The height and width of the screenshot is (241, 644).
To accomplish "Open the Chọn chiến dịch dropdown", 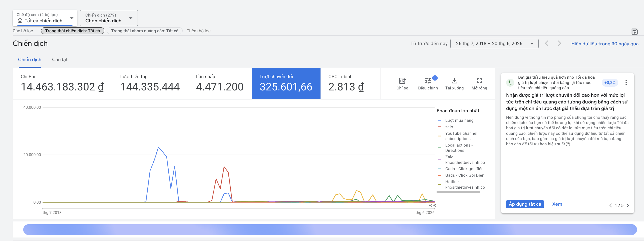I will [x=109, y=18].
